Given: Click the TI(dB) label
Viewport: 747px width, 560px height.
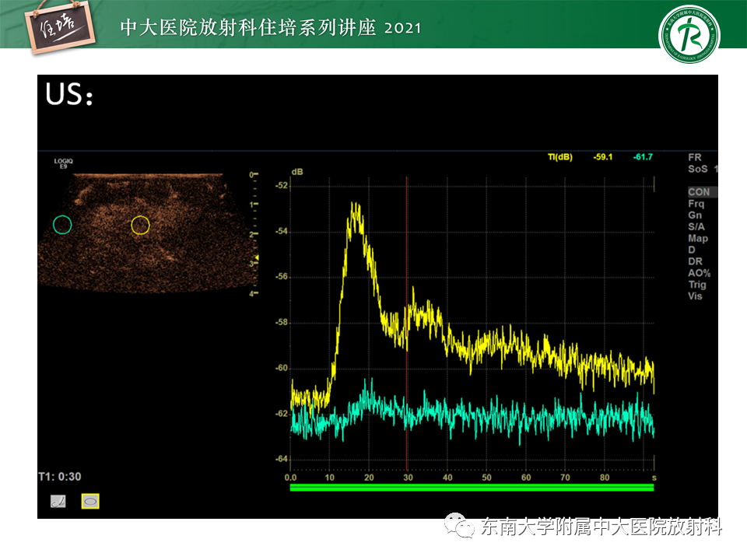Looking at the screenshot, I should tap(559, 157).
